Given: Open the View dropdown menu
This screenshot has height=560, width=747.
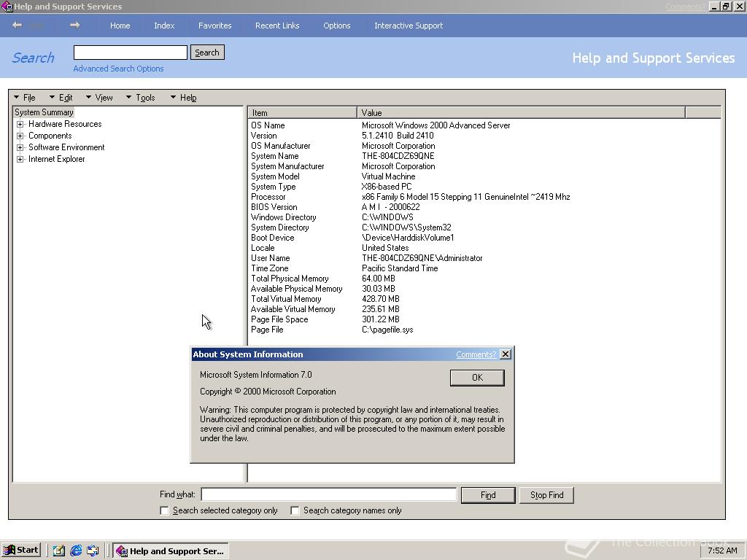Looking at the screenshot, I should [99, 98].
